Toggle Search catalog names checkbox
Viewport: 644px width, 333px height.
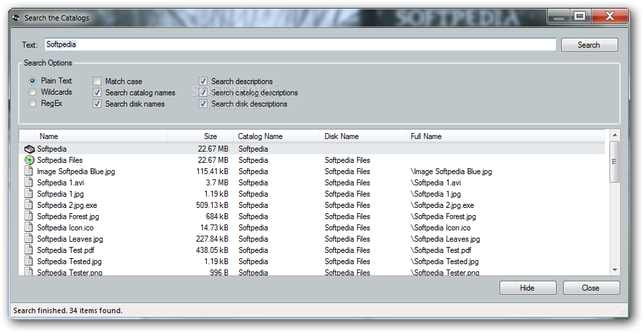pyautogui.click(x=97, y=93)
